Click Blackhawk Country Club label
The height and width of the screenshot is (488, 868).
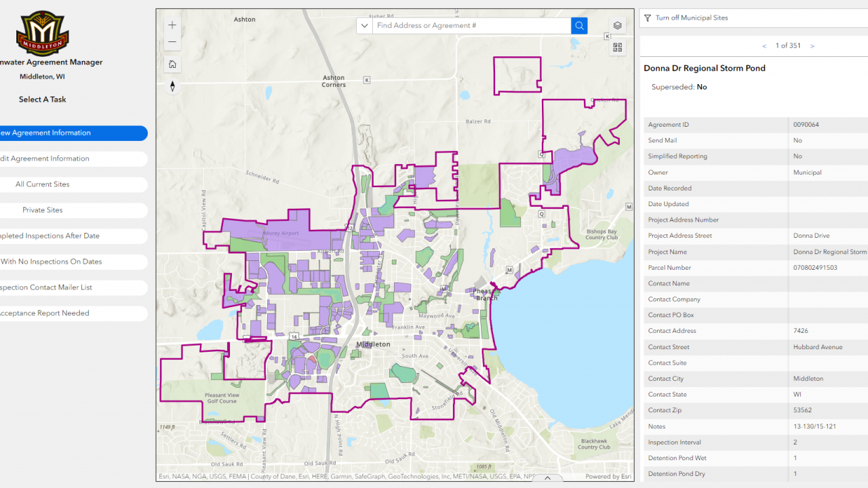point(594,444)
